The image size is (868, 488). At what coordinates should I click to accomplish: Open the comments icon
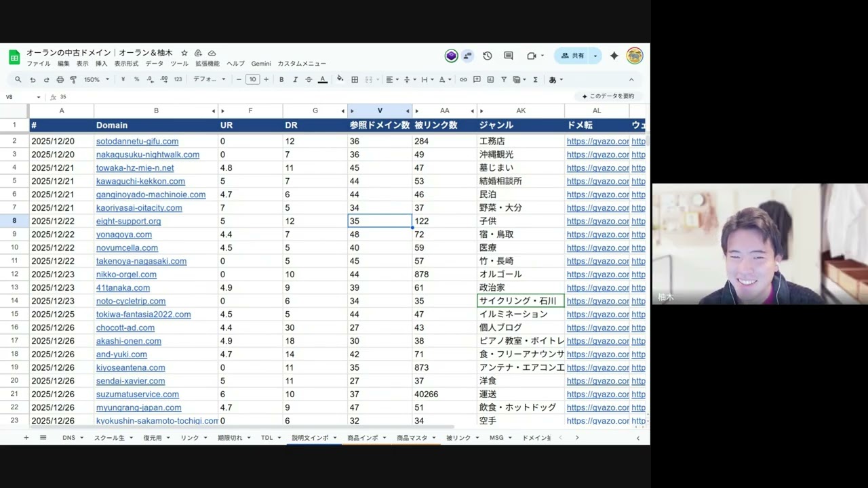tap(508, 56)
